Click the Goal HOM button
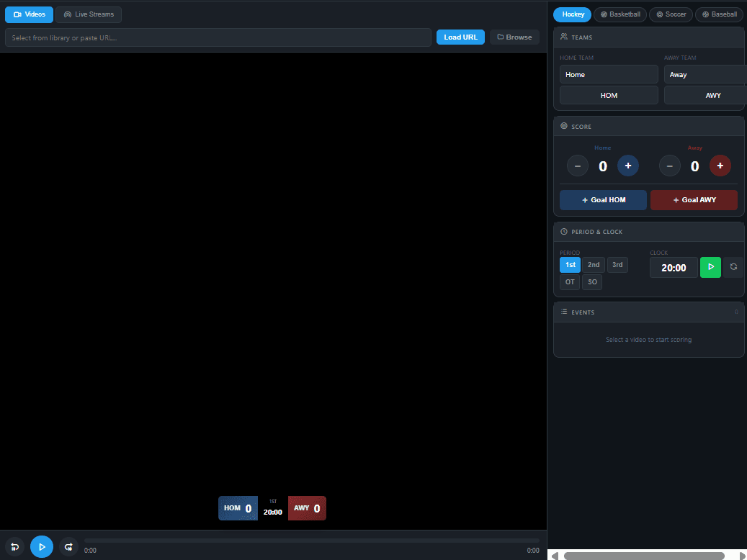 click(x=603, y=199)
